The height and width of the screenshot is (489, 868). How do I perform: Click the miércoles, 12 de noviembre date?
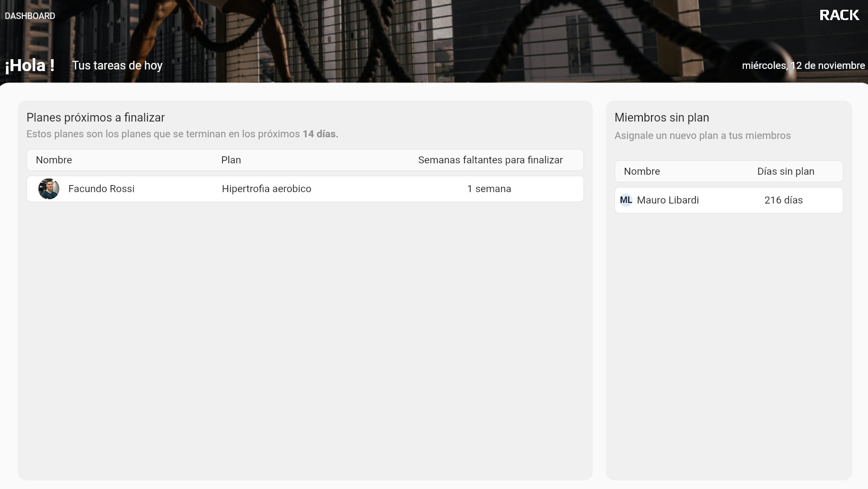803,66
